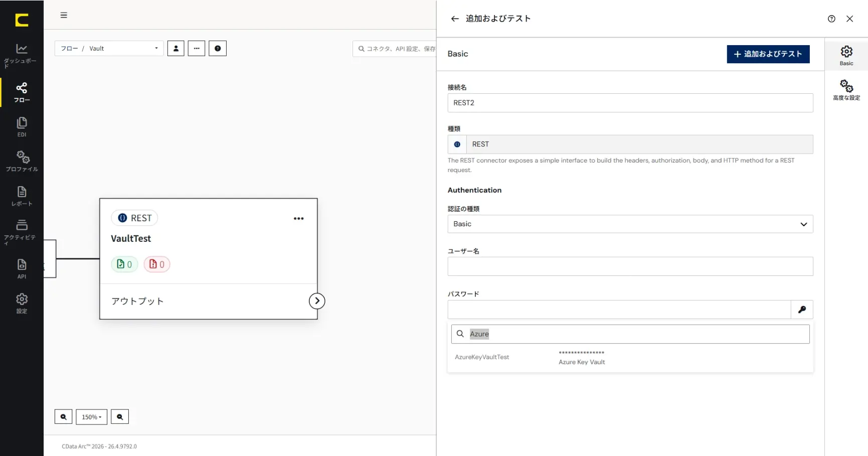Viewport: 868px width, 456px height.
Task: Toggle the hamburger navigation menu
Action: [64, 15]
